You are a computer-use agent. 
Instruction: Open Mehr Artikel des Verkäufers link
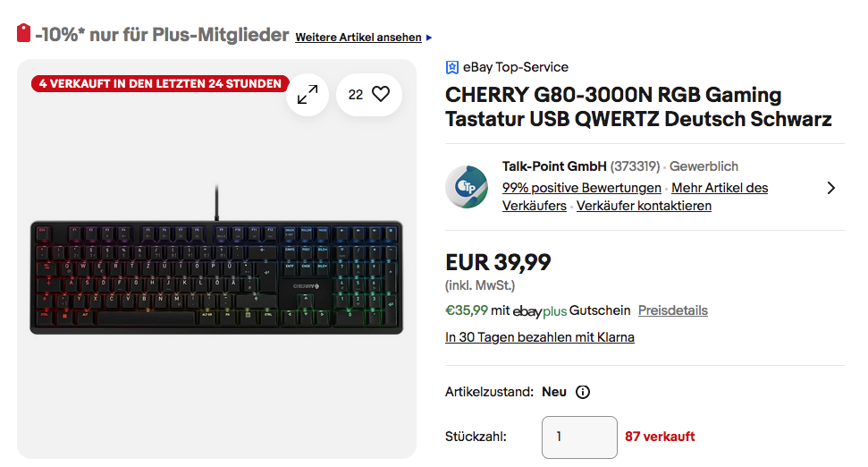pyautogui.click(x=720, y=188)
